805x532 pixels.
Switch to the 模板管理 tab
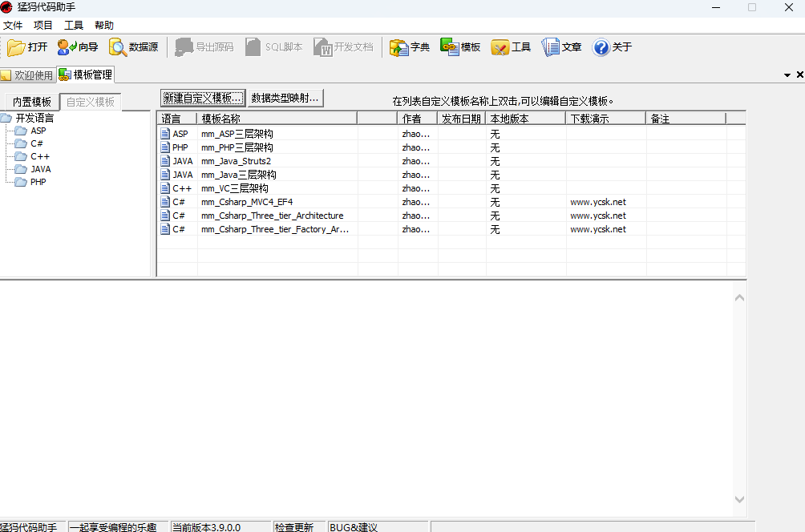[x=86, y=75]
